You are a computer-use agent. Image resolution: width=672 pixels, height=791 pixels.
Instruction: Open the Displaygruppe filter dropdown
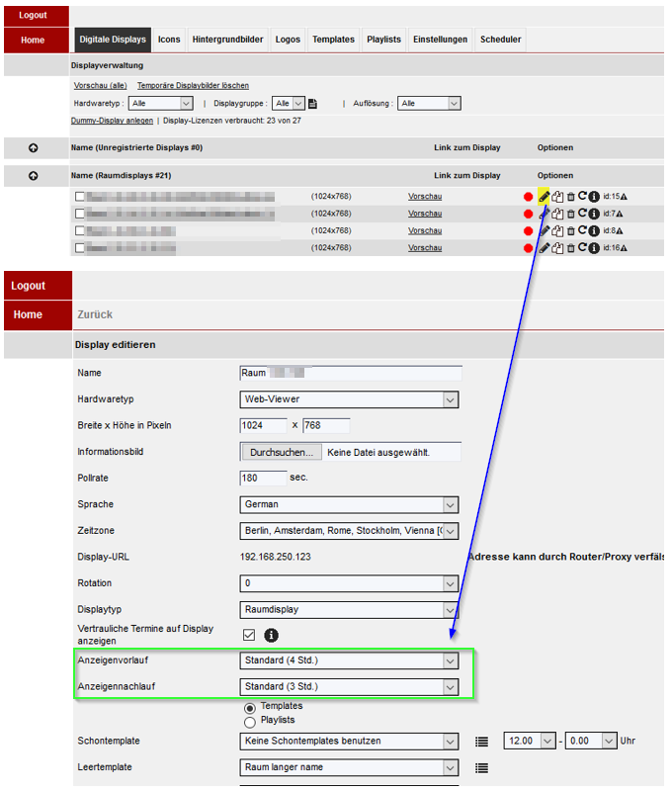pyautogui.click(x=289, y=104)
